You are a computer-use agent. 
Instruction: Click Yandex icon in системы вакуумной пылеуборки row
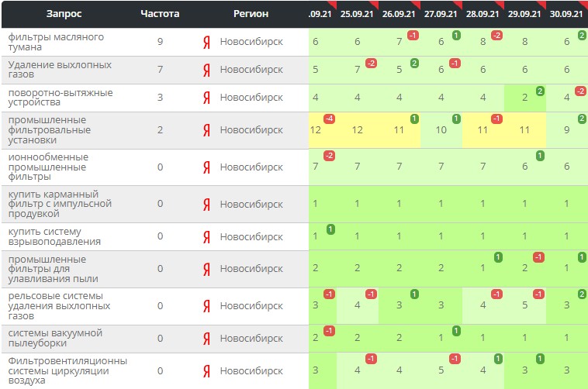pos(206,338)
